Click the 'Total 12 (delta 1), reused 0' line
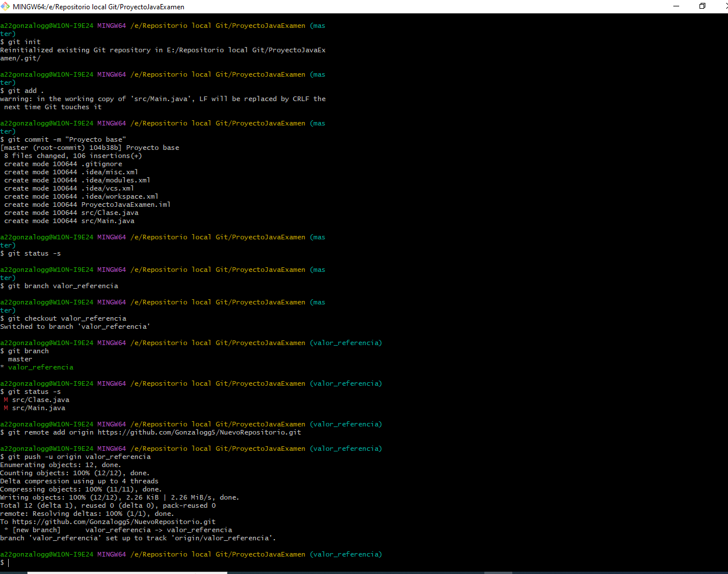The height and width of the screenshot is (574, 728). pos(108,505)
